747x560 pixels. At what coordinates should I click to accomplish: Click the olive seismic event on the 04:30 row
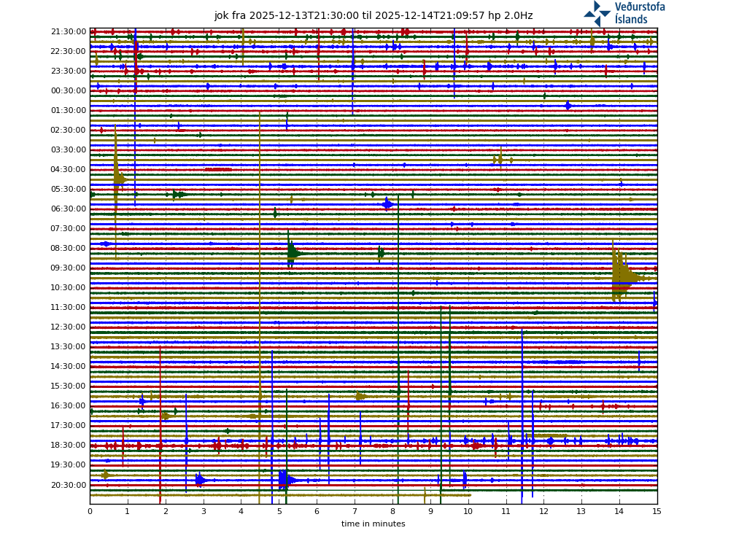click(117, 179)
